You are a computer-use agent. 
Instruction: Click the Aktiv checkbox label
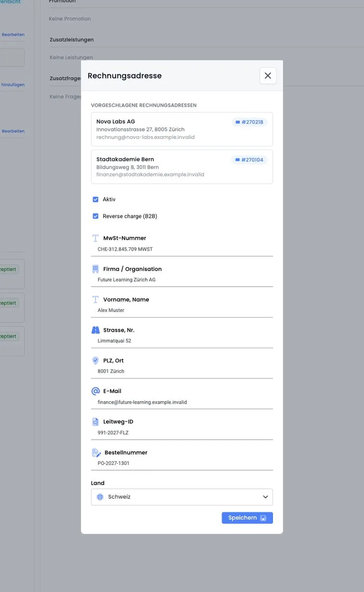pos(109,199)
